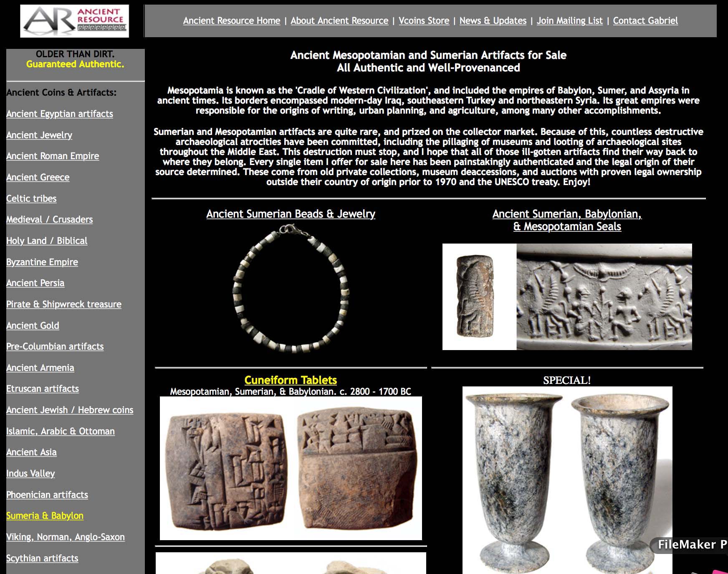Click Celtic tribes sidebar link

(x=31, y=198)
